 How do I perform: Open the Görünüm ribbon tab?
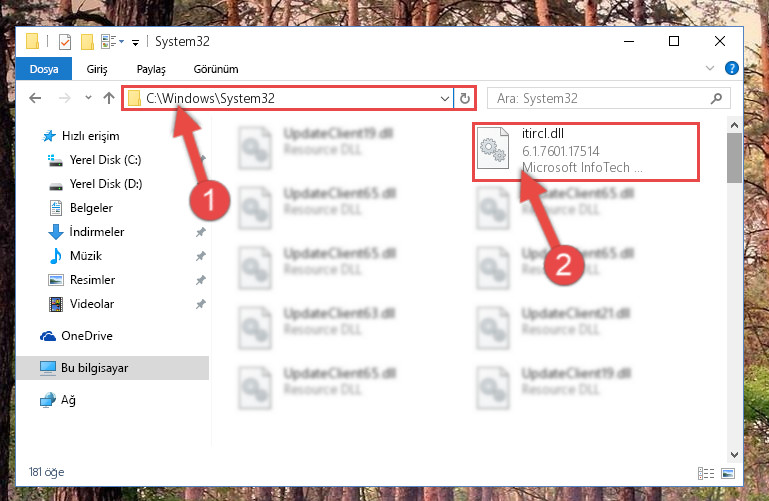click(216, 69)
